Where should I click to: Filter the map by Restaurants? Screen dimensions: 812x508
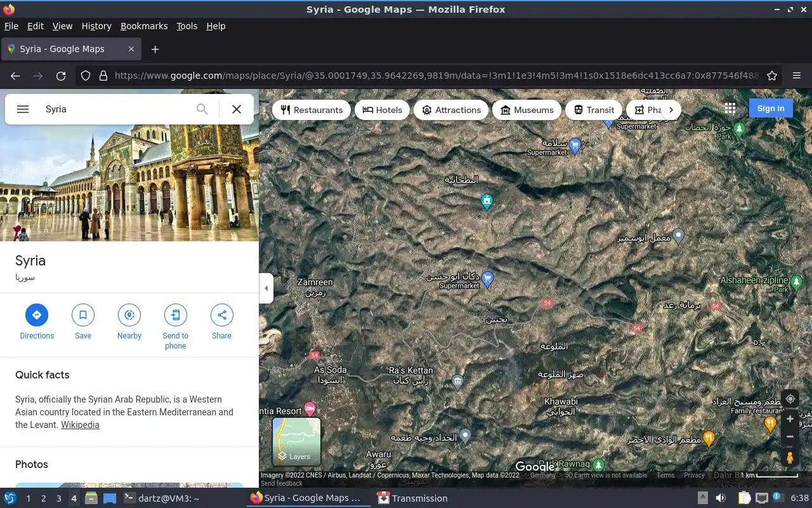click(311, 110)
